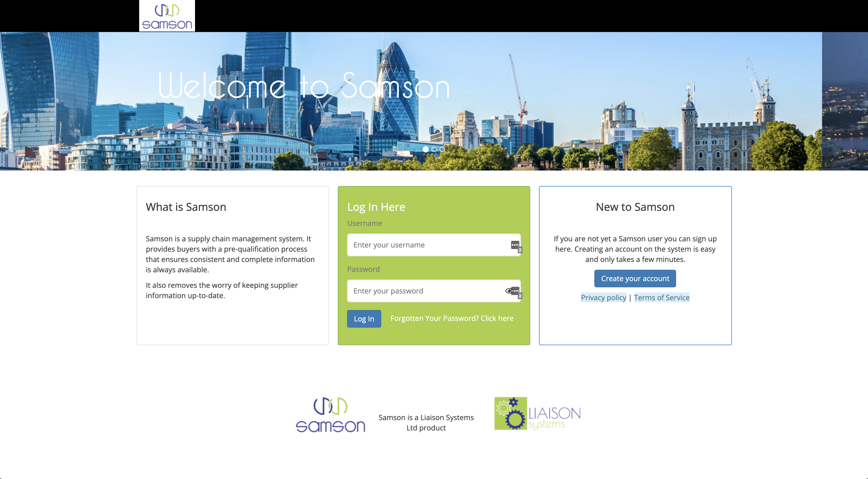Expand the New to Samson panel
The height and width of the screenshot is (479, 868).
coord(635,206)
